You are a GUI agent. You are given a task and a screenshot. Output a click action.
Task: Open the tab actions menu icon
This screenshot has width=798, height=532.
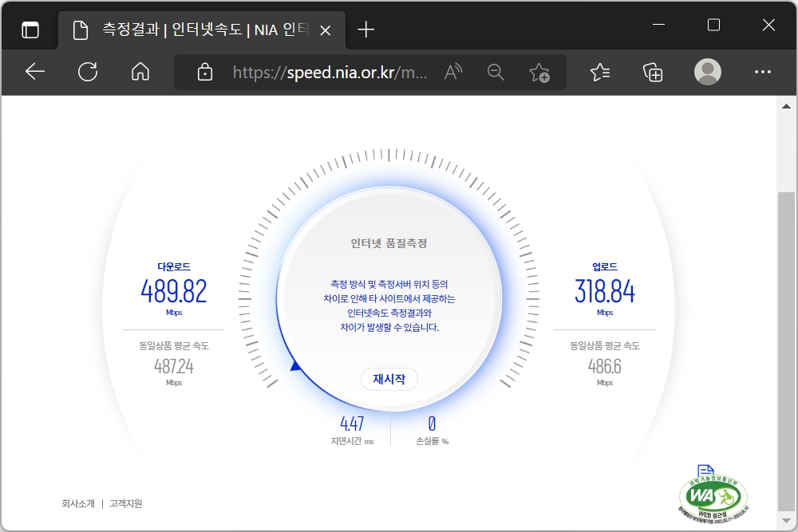tap(30, 30)
